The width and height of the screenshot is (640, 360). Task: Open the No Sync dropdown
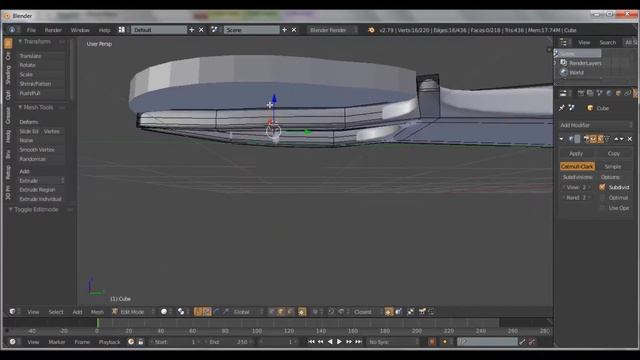393,342
